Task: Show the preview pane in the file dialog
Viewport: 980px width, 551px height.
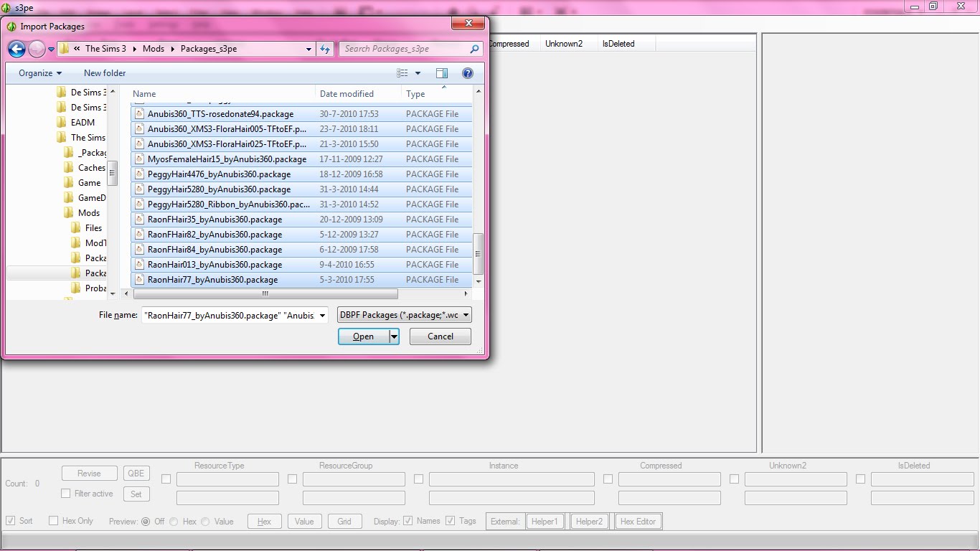Action: [x=442, y=72]
